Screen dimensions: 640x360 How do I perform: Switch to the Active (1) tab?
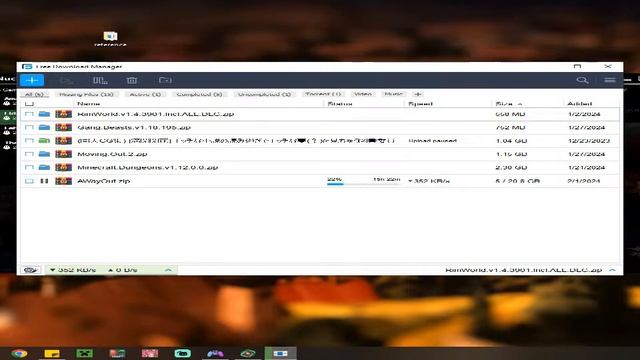click(x=145, y=94)
